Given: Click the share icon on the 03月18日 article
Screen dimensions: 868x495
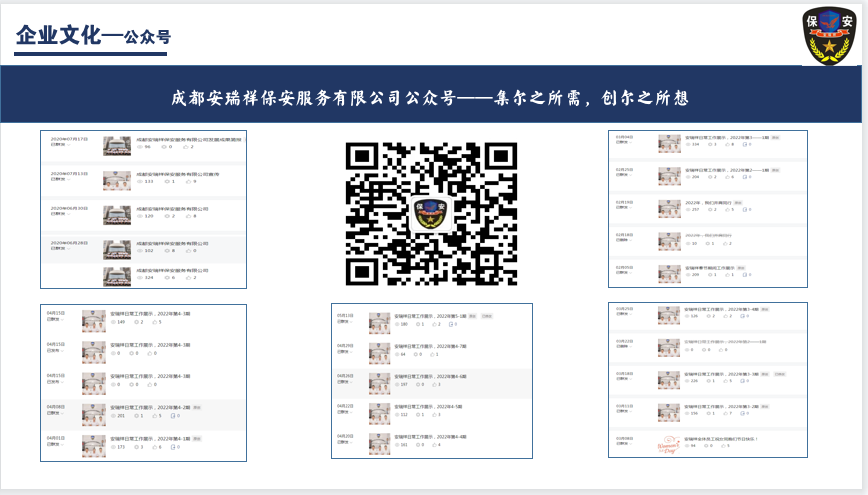Looking at the screenshot, I should click(x=743, y=381).
